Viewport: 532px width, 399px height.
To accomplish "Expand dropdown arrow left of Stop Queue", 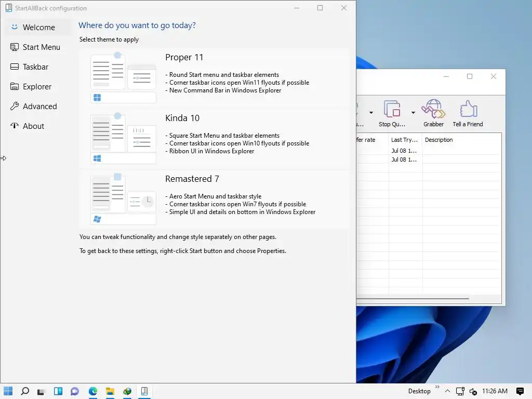I will click(x=371, y=113).
